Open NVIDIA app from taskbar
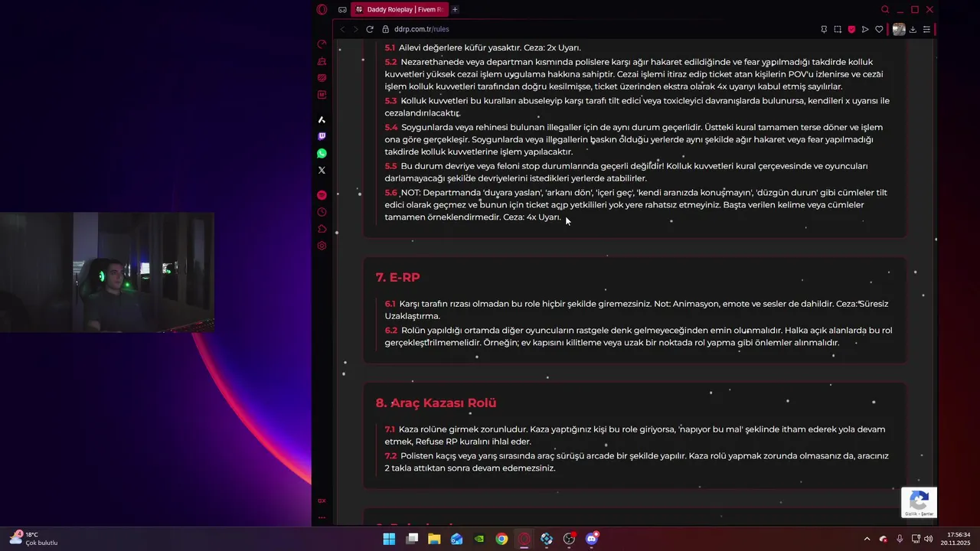 click(x=479, y=539)
